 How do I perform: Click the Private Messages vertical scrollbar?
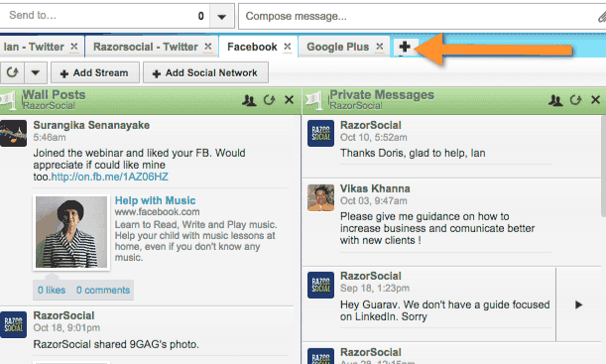pyautogui.click(x=603, y=167)
